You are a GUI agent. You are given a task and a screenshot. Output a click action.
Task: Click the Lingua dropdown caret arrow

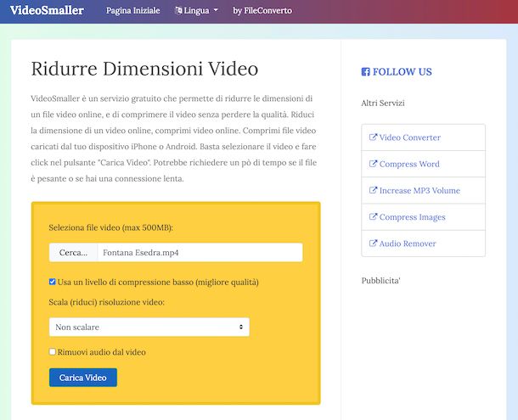tap(216, 10)
